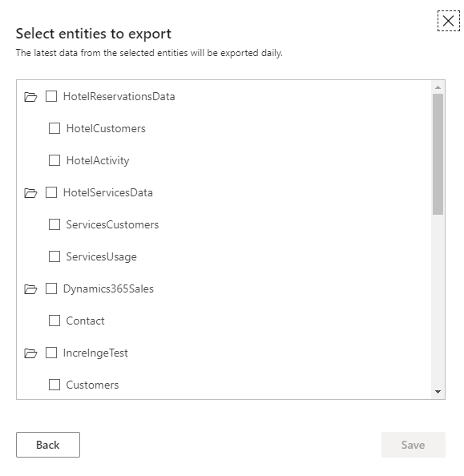Click the vertical scrollbar thumb
Viewport: 464px width, 476px height.
click(x=438, y=154)
